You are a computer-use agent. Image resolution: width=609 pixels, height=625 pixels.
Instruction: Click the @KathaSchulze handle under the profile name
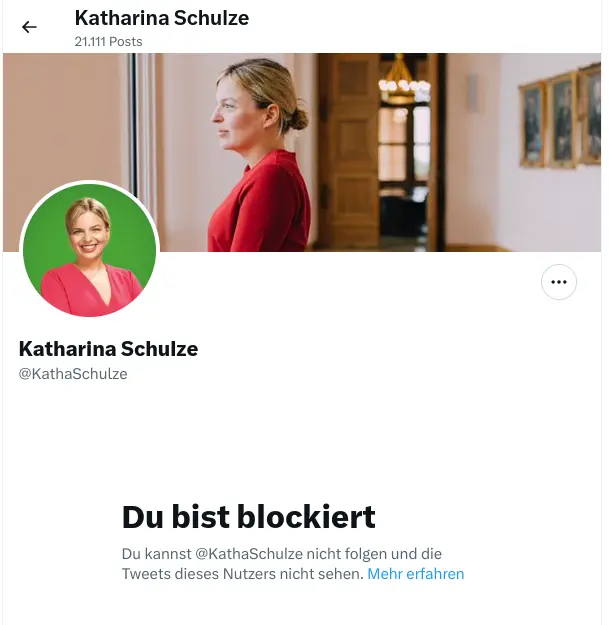coord(73,374)
